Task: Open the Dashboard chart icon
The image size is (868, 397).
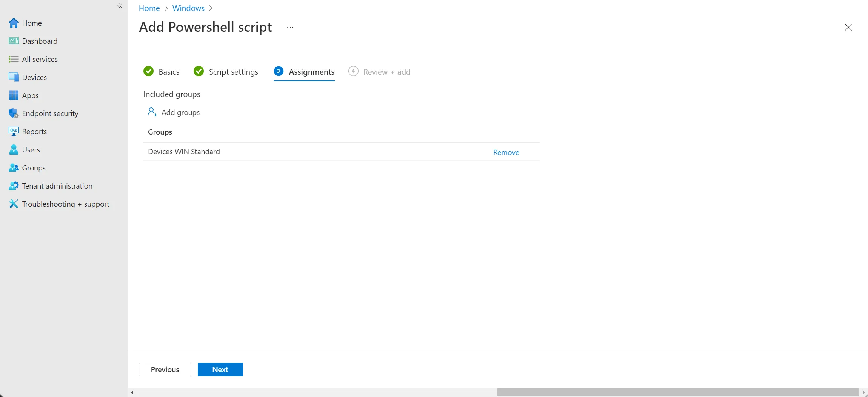Action: [x=14, y=41]
